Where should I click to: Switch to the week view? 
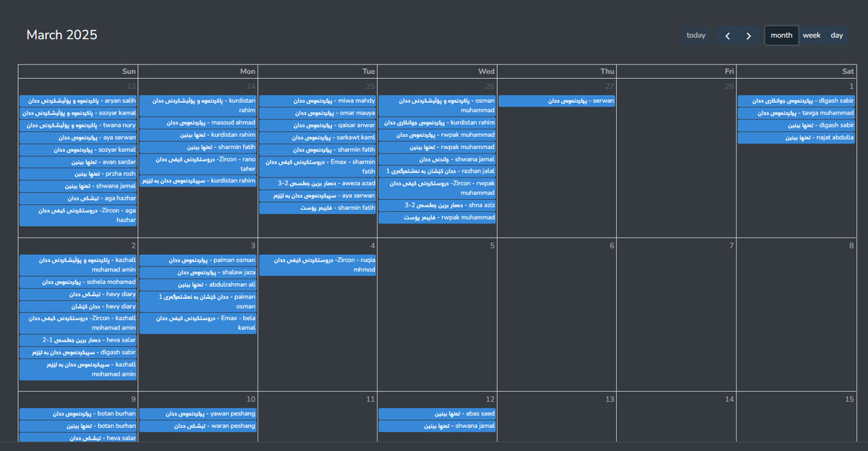[812, 35]
